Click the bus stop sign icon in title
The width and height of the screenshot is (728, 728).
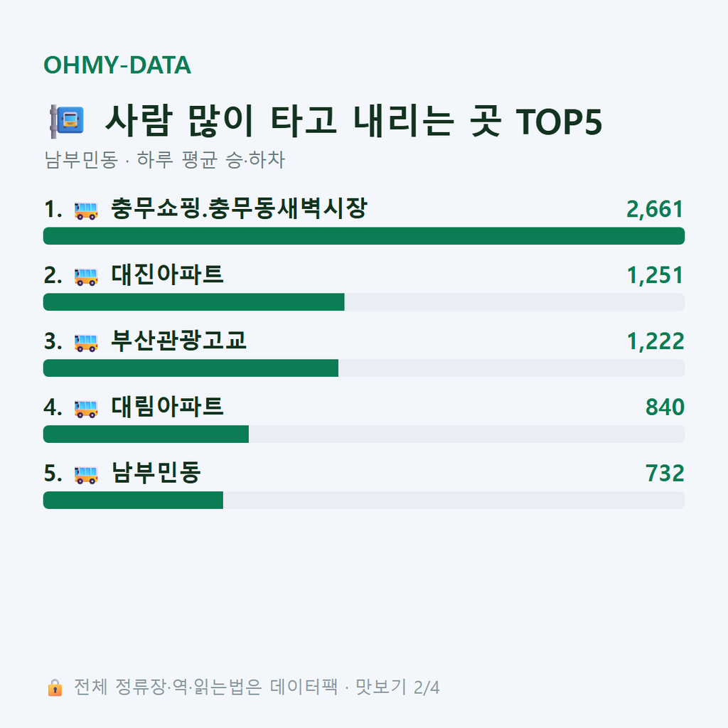[67, 121]
